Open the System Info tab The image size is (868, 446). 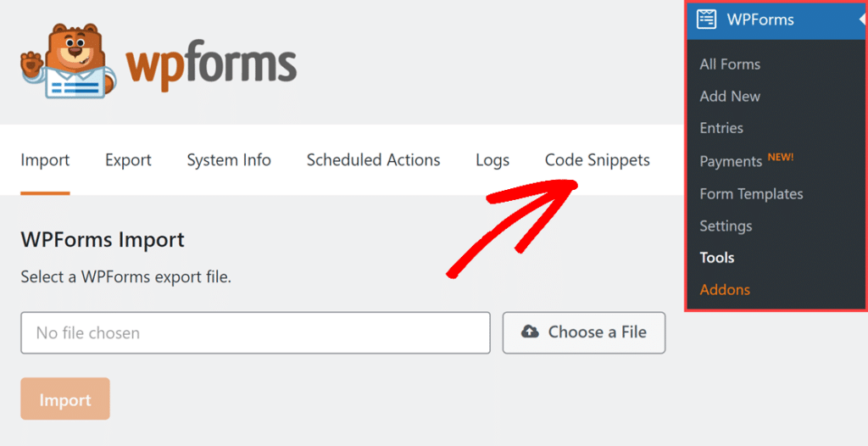[229, 160]
